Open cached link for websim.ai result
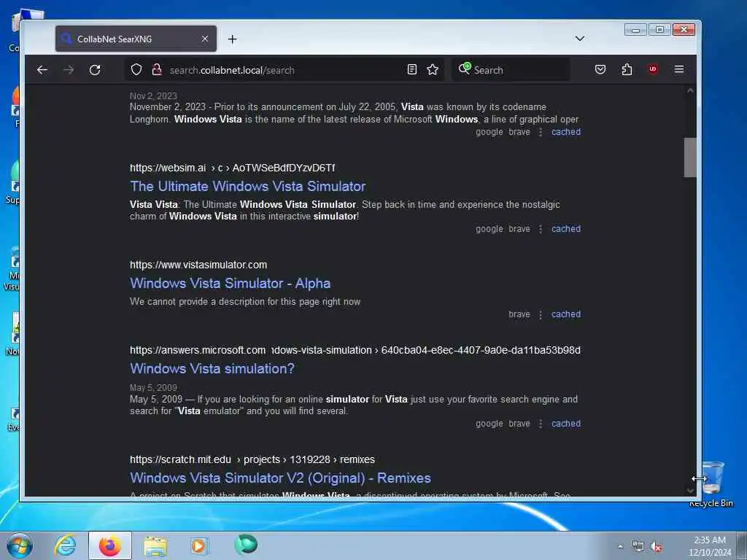Viewport: 747px width, 560px height. [x=566, y=229]
